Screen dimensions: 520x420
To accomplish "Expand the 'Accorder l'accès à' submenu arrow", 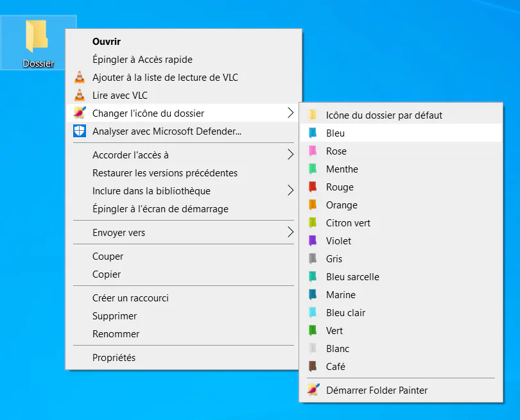I will [x=291, y=155].
